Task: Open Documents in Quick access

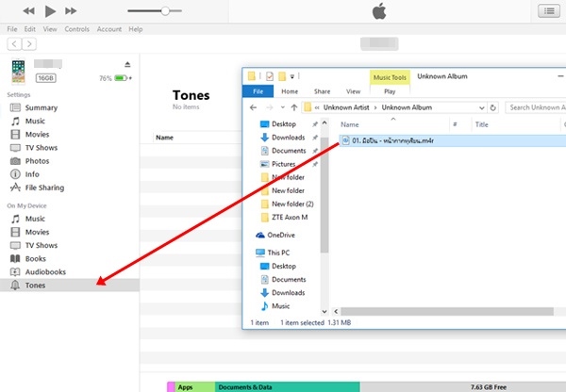Action: pyautogui.click(x=289, y=151)
